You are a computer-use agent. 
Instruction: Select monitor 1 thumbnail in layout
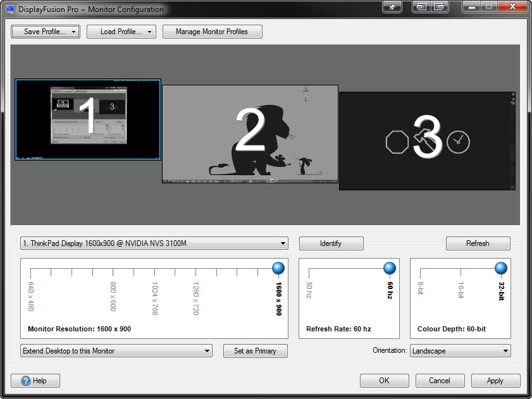(88, 120)
